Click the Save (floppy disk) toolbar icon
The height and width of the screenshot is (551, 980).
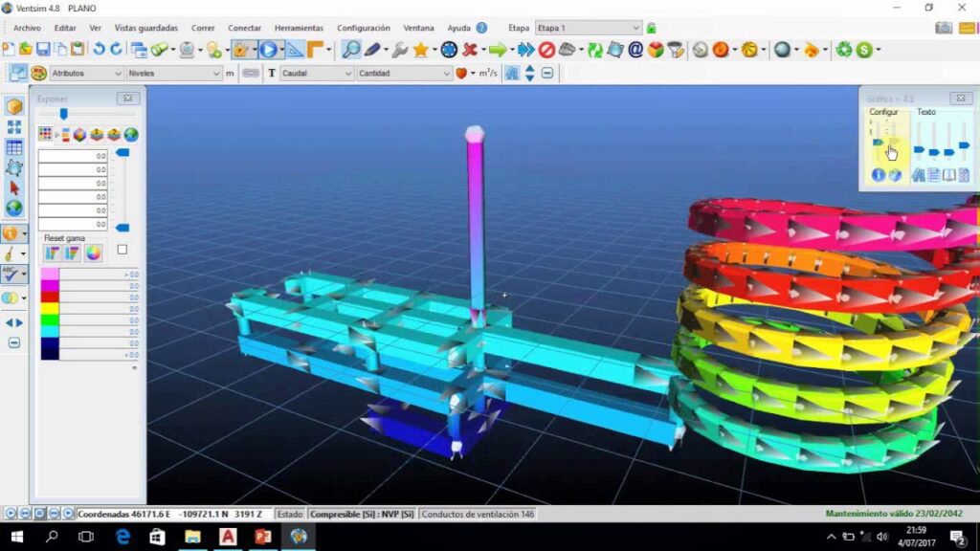(43, 50)
